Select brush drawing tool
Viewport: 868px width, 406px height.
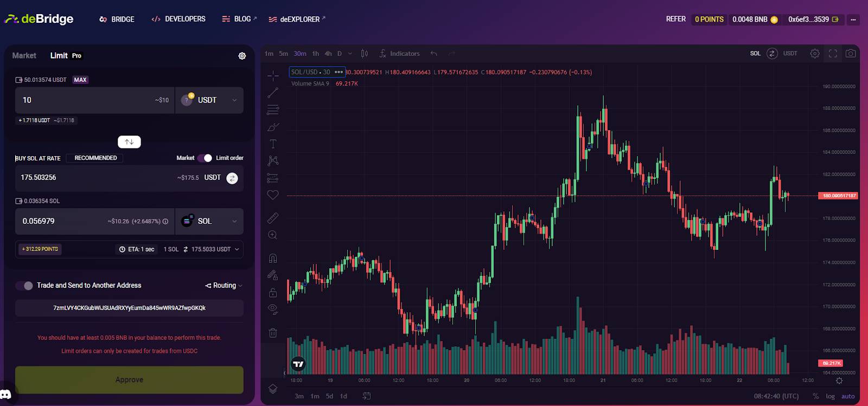pos(273,127)
